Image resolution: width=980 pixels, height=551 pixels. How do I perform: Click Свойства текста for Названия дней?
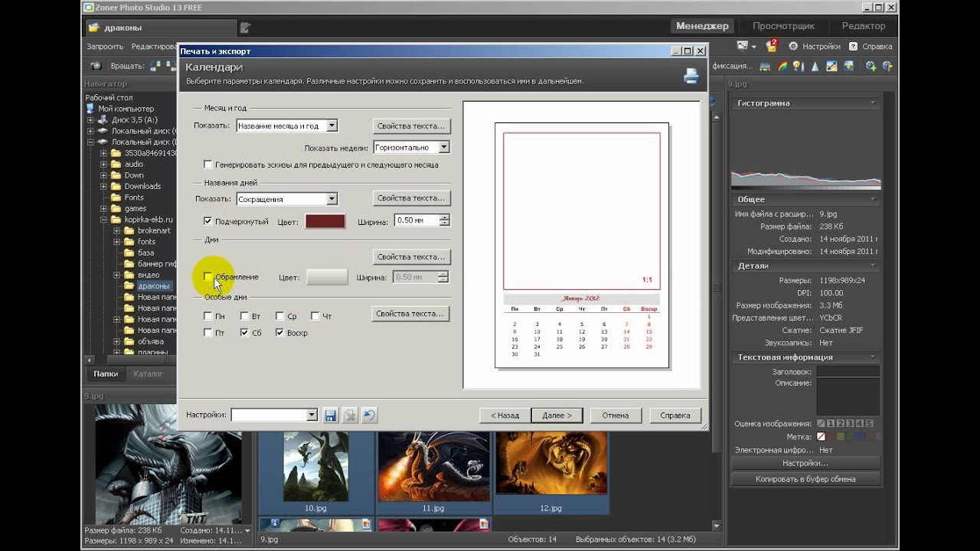click(411, 198)
